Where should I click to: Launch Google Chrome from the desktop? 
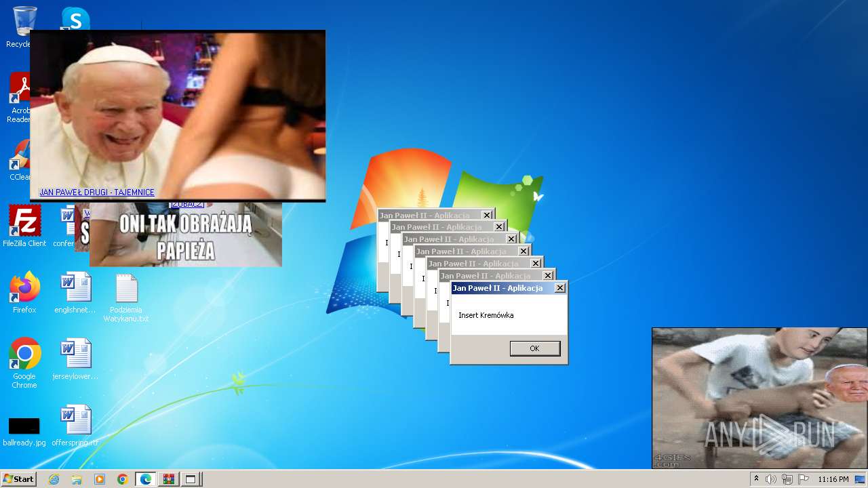[x=24, y=363]
